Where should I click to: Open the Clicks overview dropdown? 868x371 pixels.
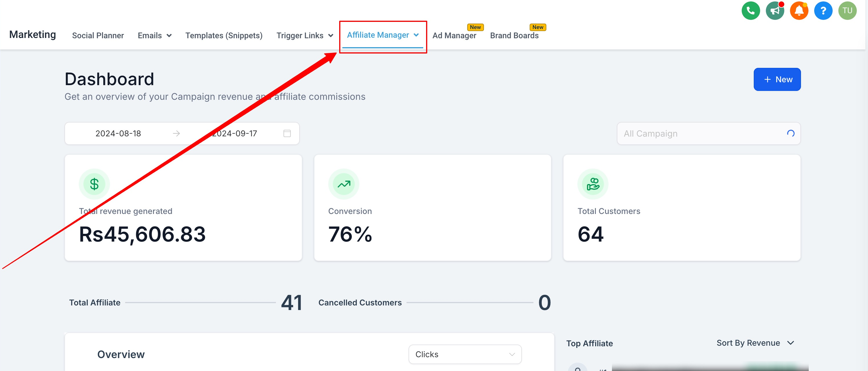tap(465, 354)
